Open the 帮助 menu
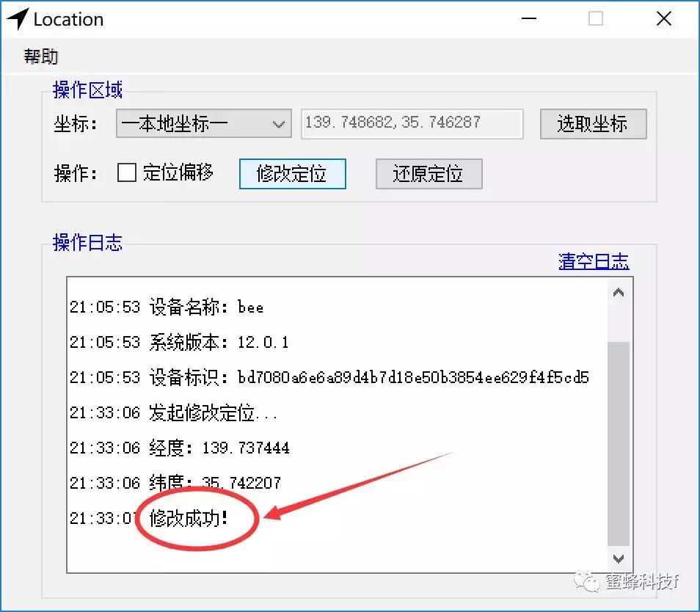Screen dimensions: 700x612 [41, 56]
